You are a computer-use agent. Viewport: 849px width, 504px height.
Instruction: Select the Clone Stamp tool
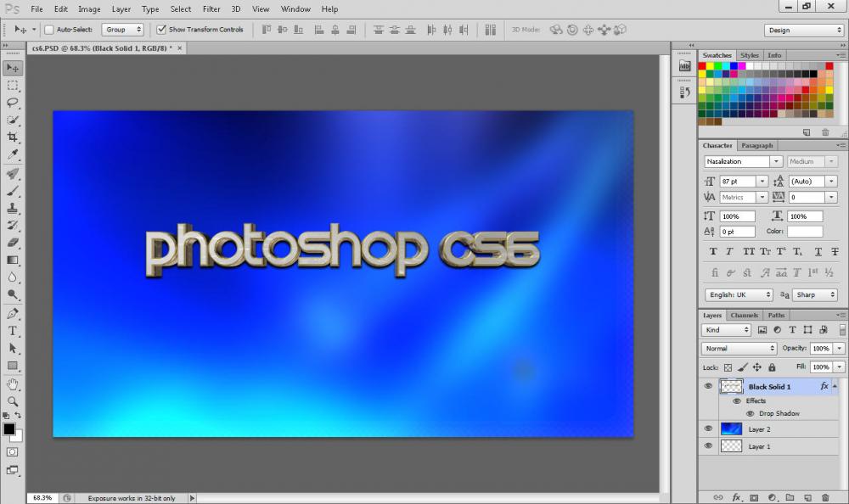[x=13, y=209]
